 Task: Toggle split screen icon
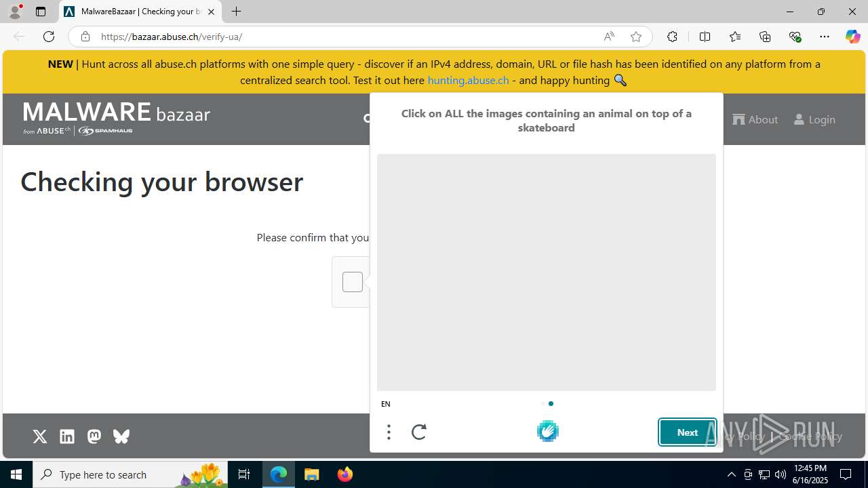[705, 37]
